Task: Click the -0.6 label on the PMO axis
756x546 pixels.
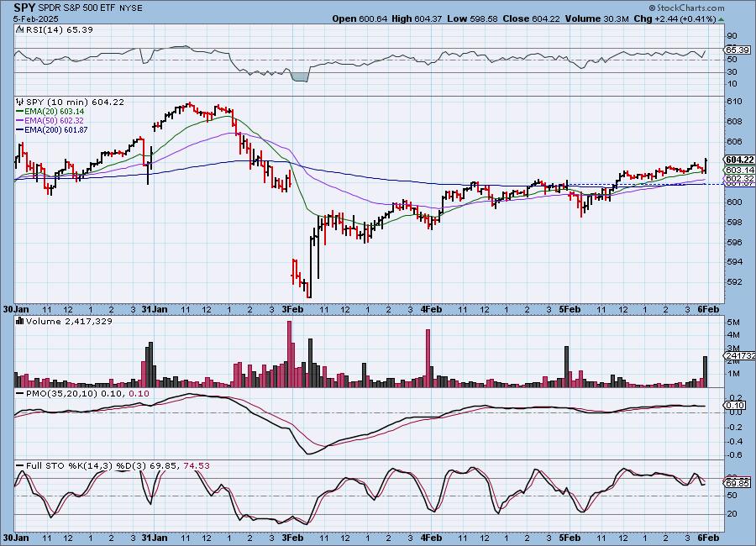Action: (735, 455)
